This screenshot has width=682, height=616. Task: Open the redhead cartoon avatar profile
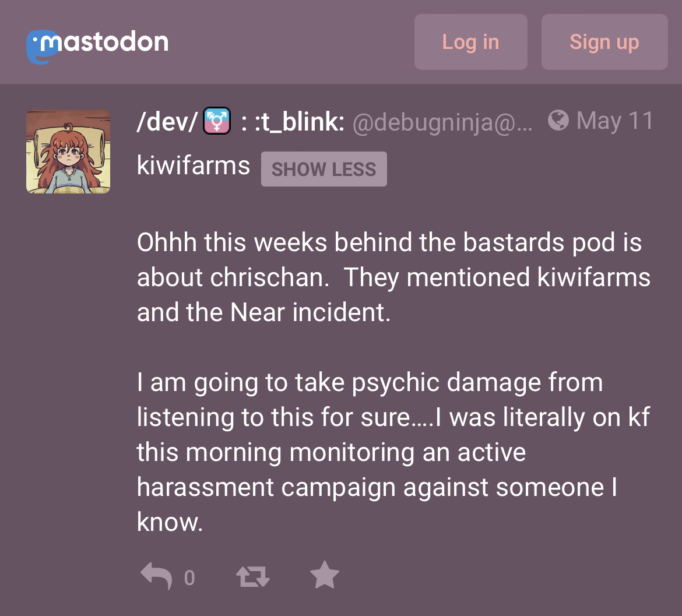[68, 152]
